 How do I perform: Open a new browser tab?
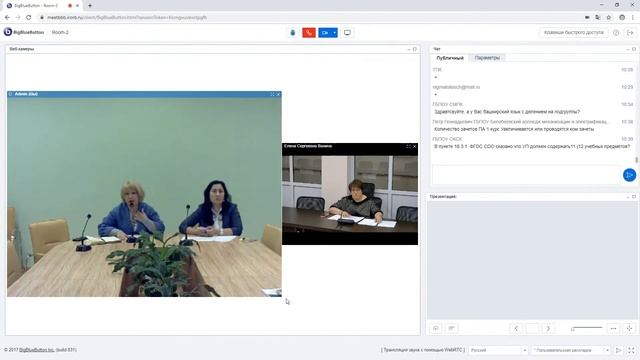point(90,6)
